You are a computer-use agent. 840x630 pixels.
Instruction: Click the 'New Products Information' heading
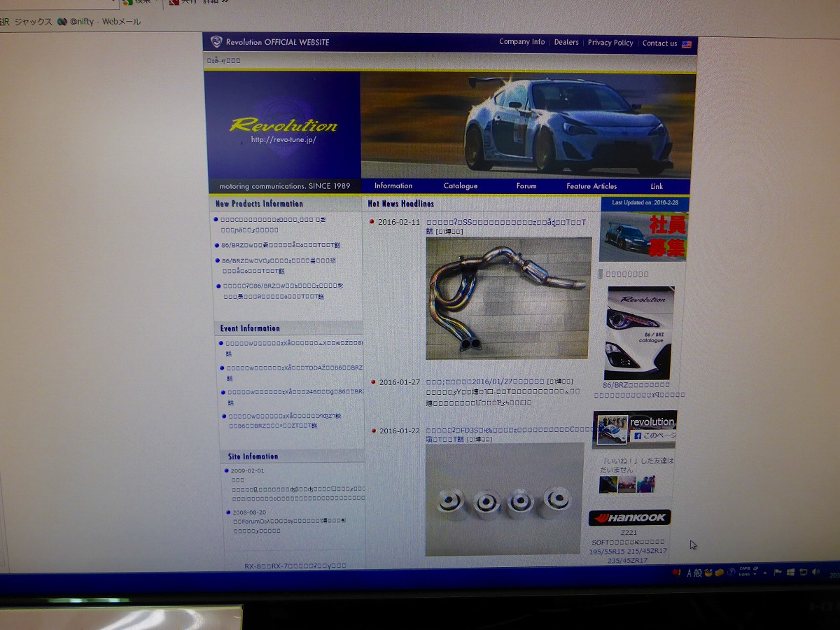point(259,204)
